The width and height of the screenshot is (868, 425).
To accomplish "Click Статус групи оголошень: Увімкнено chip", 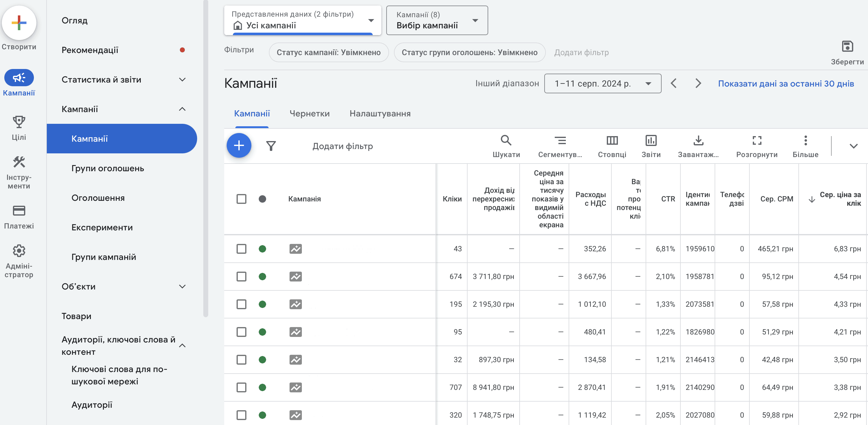I will [x=469, y=52].
